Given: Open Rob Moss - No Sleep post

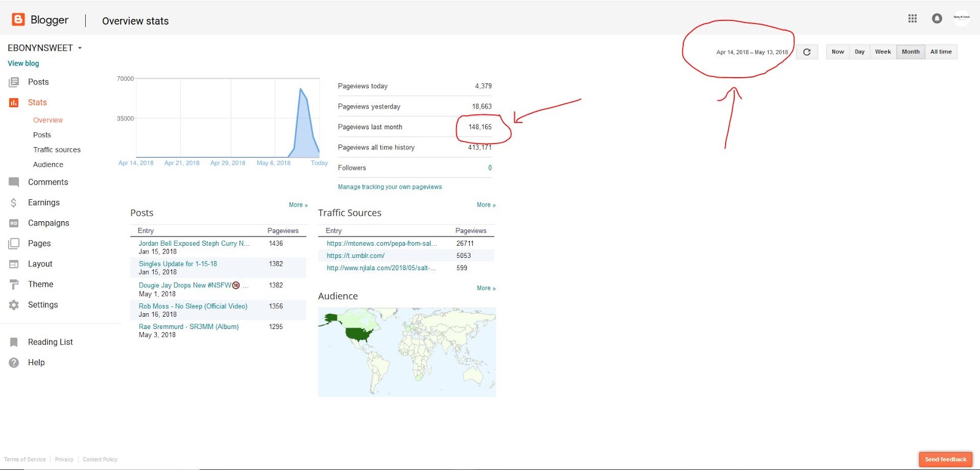Looking at the screenshot, I should (193, 306).
